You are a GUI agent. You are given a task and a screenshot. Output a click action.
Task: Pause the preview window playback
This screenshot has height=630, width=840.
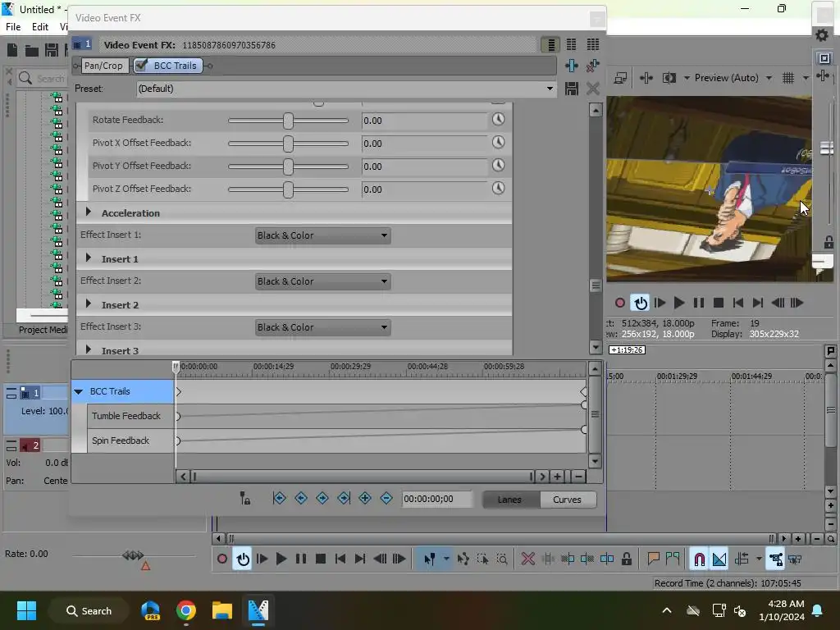click(x=699, y=303)
